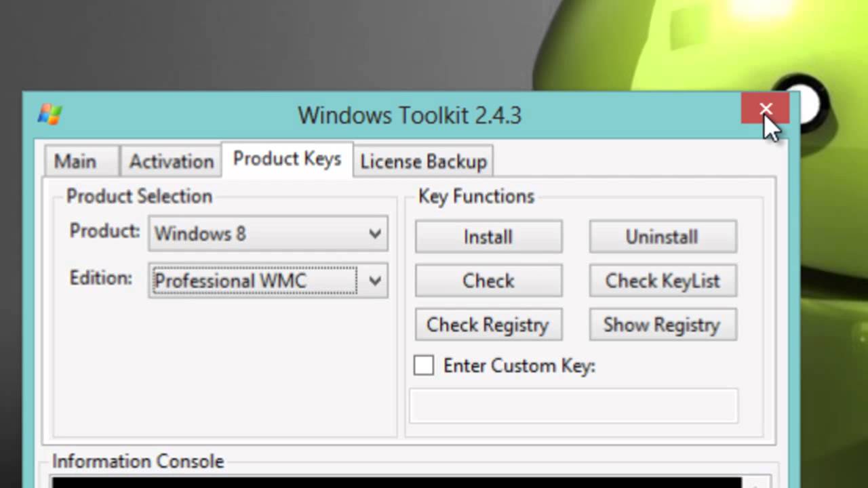868x488 pixels.
Task: Enable the Enter Custom Key checkbox
Action: (424, 365)
